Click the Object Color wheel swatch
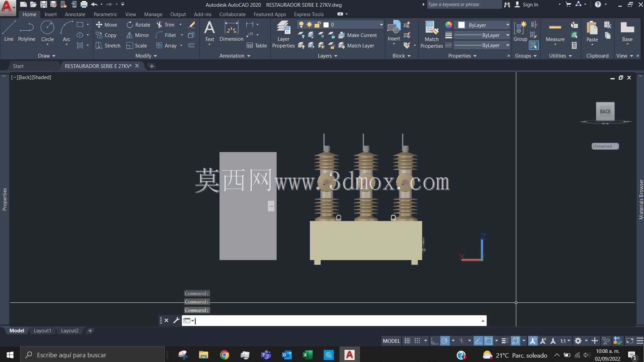This screenshot has height=362, width=644. (x=448, y=25)
